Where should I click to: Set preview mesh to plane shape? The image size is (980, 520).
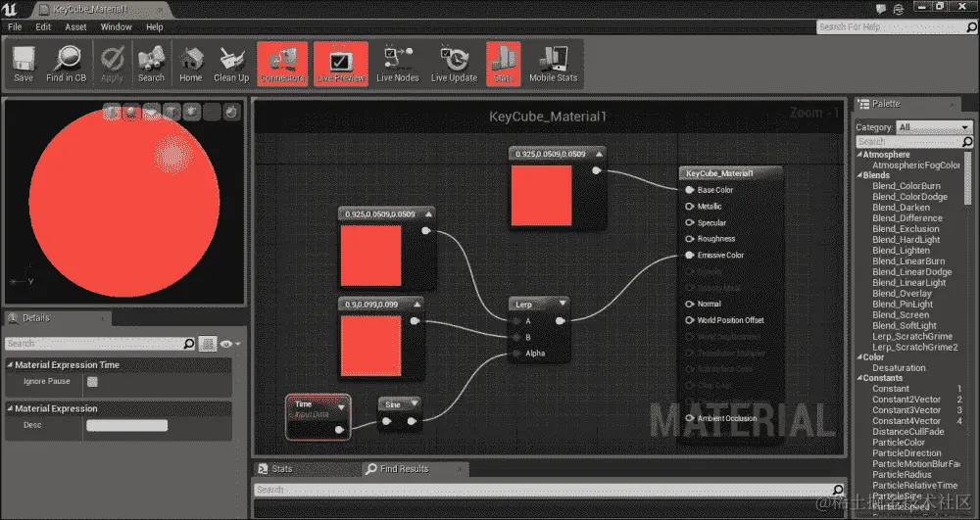pyautogui.click(x=151, y=113)
